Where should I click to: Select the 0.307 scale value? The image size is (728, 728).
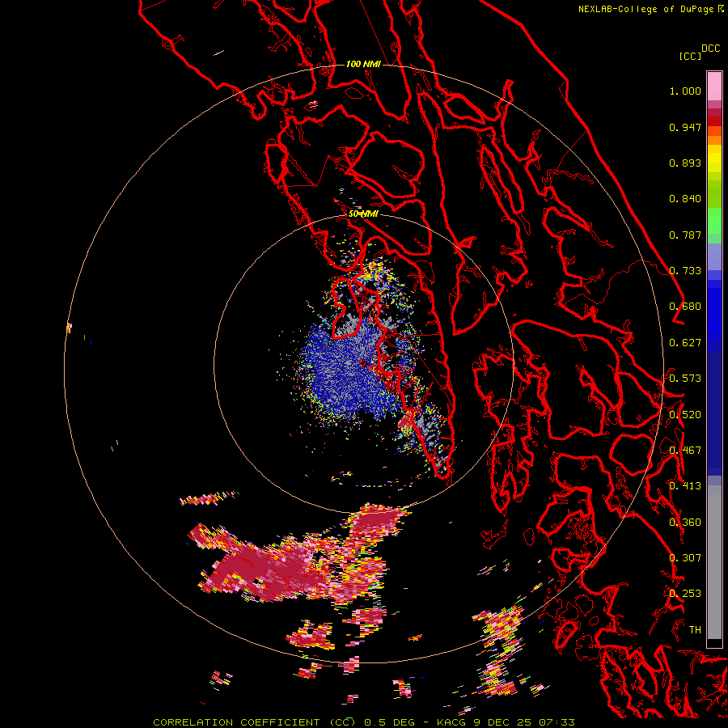coord(685,558)
